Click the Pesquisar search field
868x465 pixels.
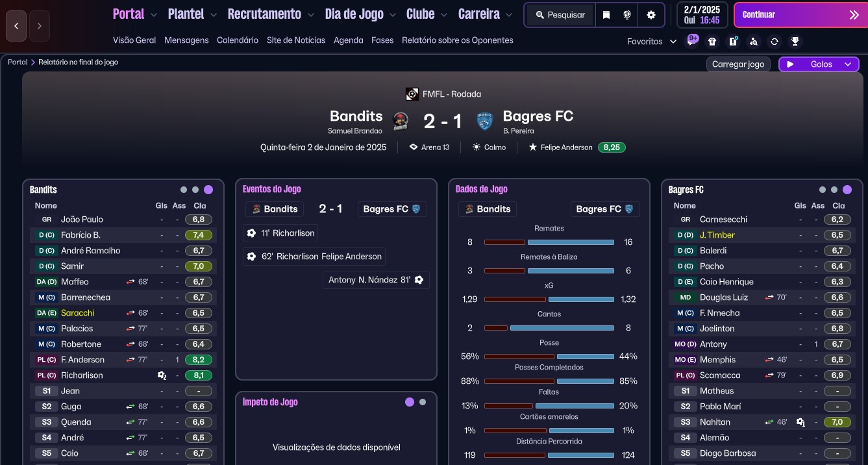point(560,15)
